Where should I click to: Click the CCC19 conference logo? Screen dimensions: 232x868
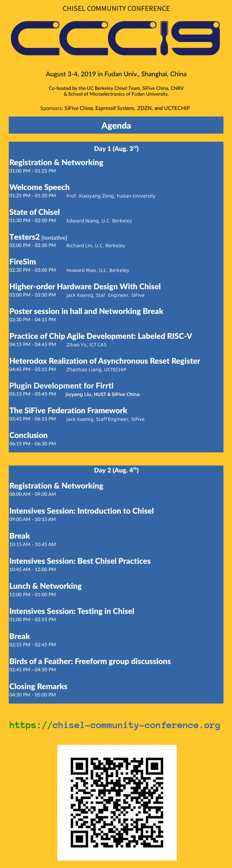115,38
